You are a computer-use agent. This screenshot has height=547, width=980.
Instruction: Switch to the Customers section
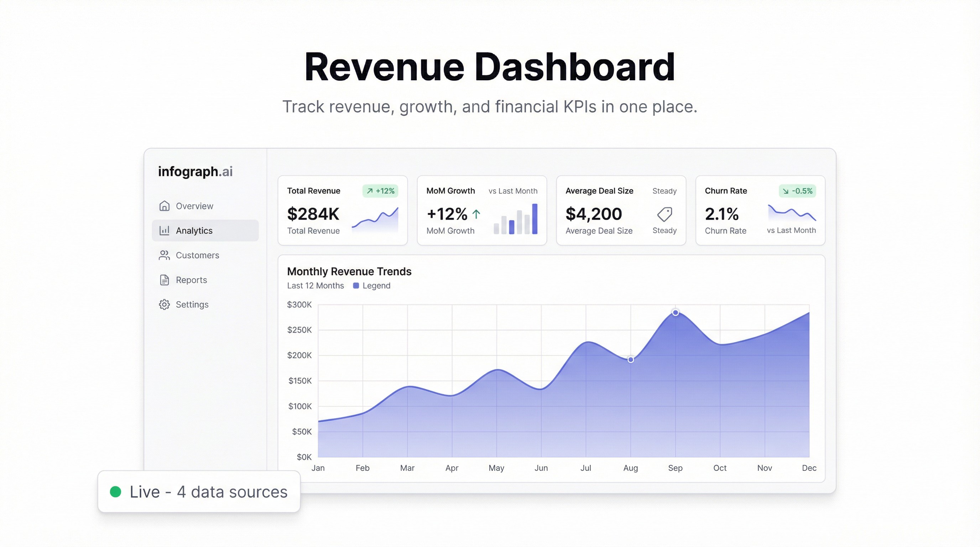[x=197, y=255]
